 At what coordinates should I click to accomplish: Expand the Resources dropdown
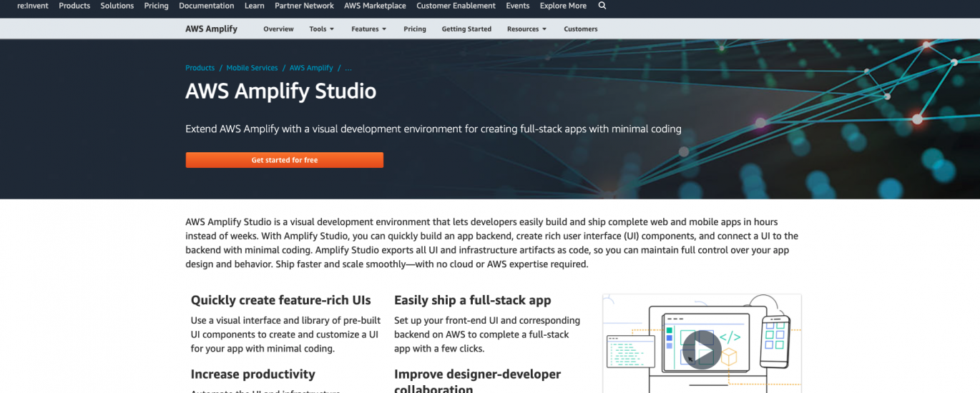527,29
